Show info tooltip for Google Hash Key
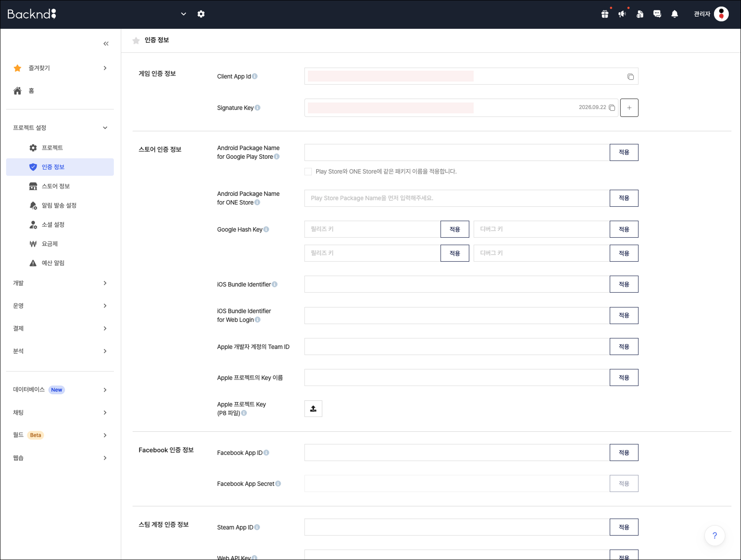Image resolution: width=741 pixels, height=560 pixels. (266, 229)
